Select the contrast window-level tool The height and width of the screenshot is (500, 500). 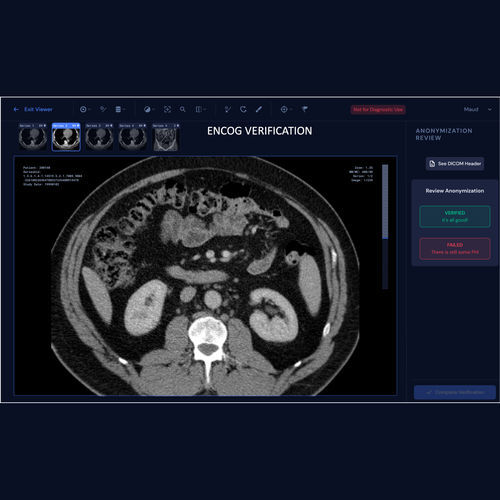coord(147,109)
